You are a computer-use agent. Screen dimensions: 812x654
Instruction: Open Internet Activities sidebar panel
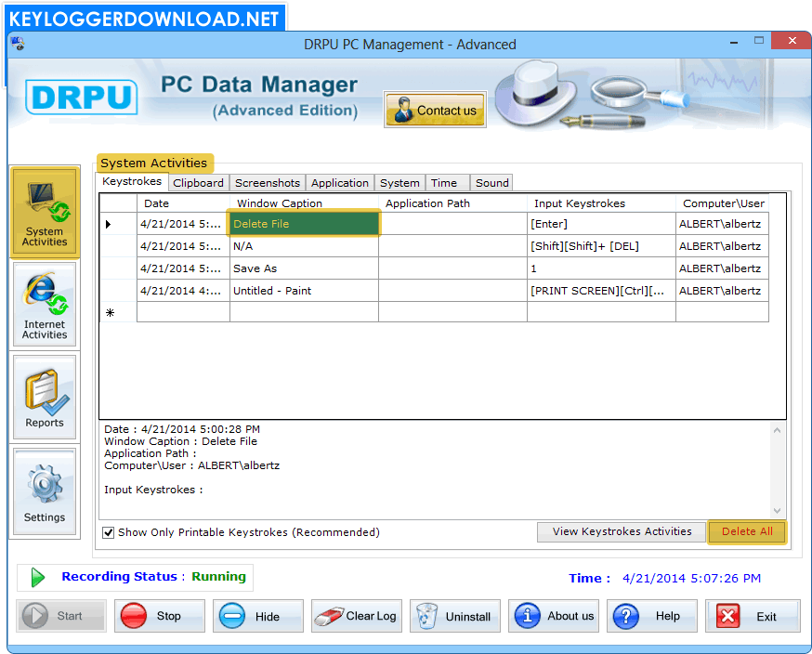[x=45, y=305]
